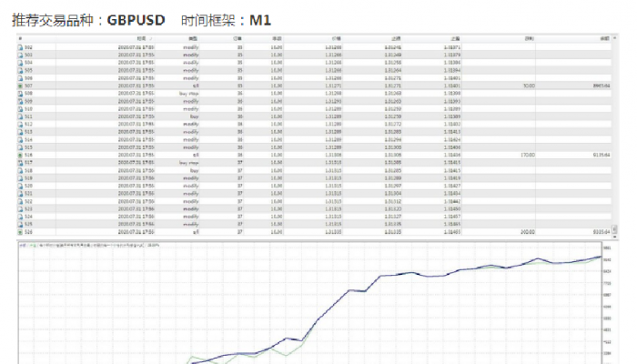Click the M1 timeframe heading text
Viewport: 637px width, 364px height.
[x=260, y=20]
